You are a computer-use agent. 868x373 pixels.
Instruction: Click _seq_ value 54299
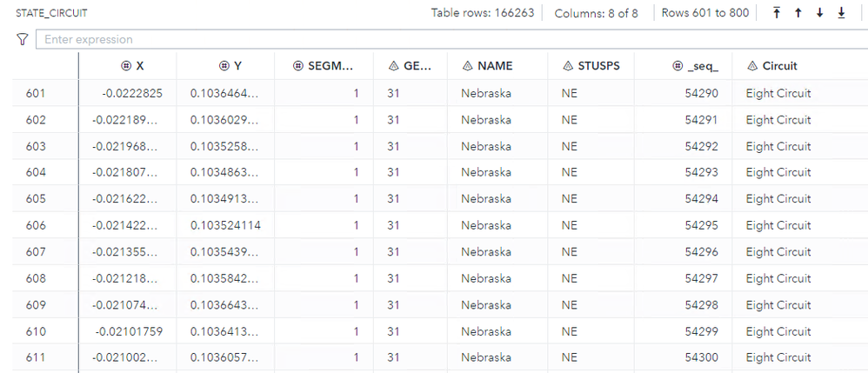point(701,331)
